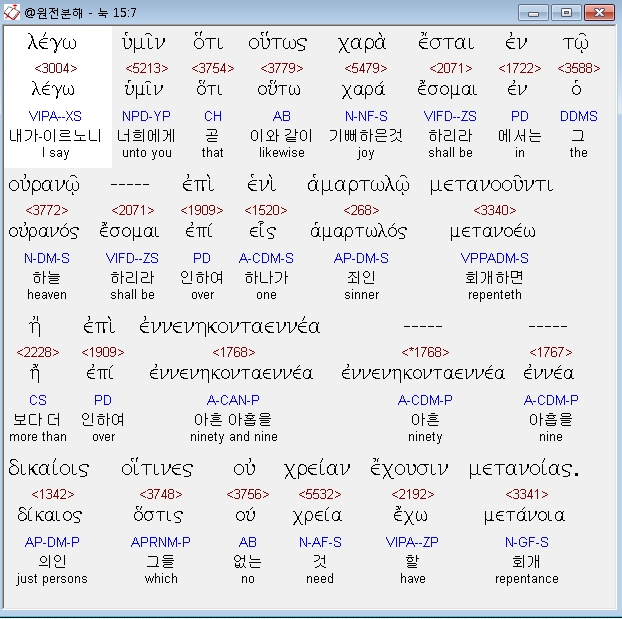Maximize the 원전분해 window
This screenshot has height=619, width=622.
(566, 13)
